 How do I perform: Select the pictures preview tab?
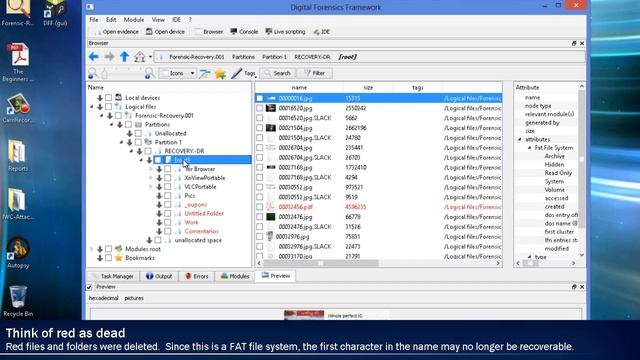(134, 298)
